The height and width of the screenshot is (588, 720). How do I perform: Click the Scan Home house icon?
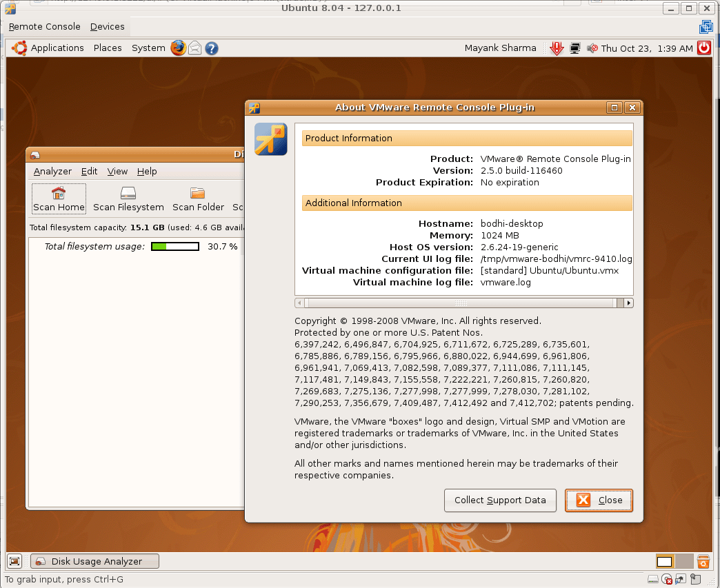click(x=59, y=193)
